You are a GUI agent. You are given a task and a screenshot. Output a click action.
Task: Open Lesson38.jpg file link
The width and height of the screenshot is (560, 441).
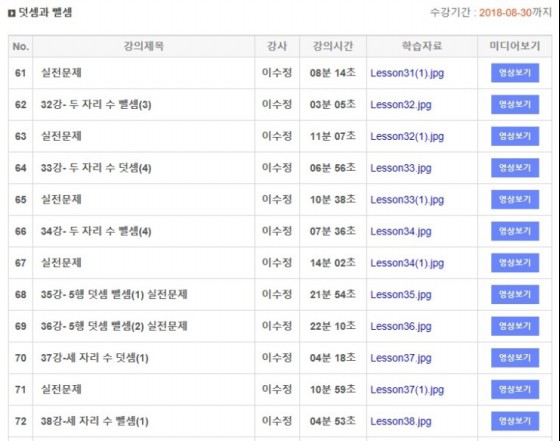coord(401,421)
